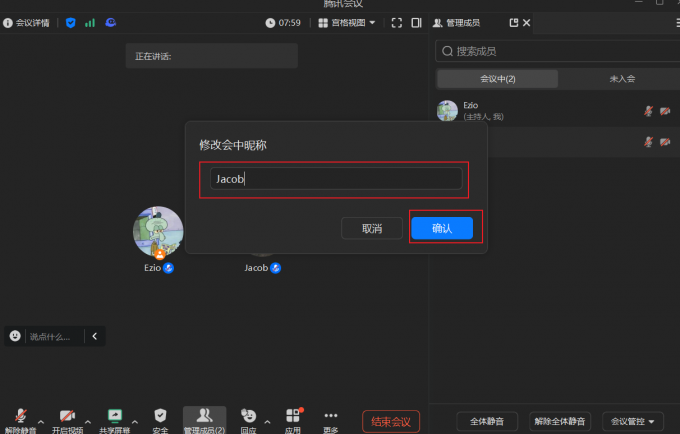Image resolution: width=680 pixels, height=434 pixels.
Task: Check the green network signal bars
Action: pos(90,23)
